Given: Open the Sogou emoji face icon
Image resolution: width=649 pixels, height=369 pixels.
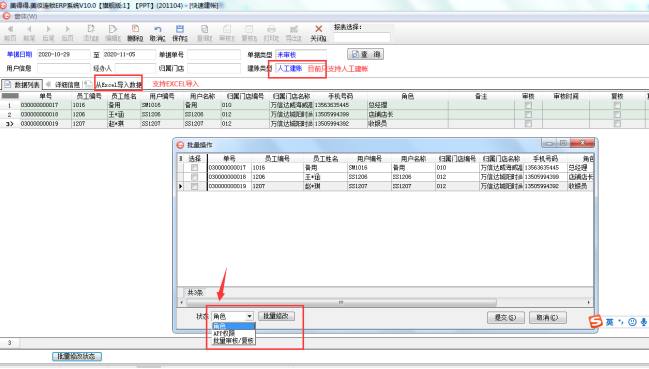Looking at the screenshot, I should [x=632, y=322].
